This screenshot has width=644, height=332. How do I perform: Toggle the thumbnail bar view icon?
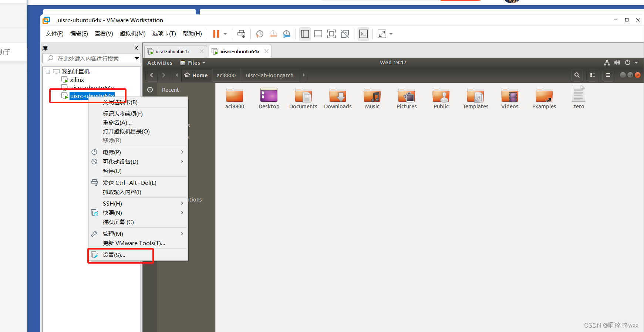tap(318, 34)
